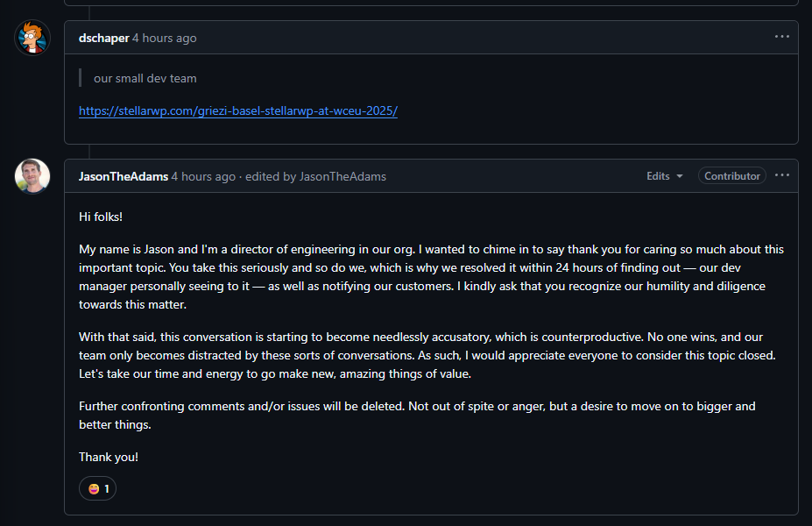
Task: Click the paragraph starting "My name is Jason"
Action: point(431,267)
